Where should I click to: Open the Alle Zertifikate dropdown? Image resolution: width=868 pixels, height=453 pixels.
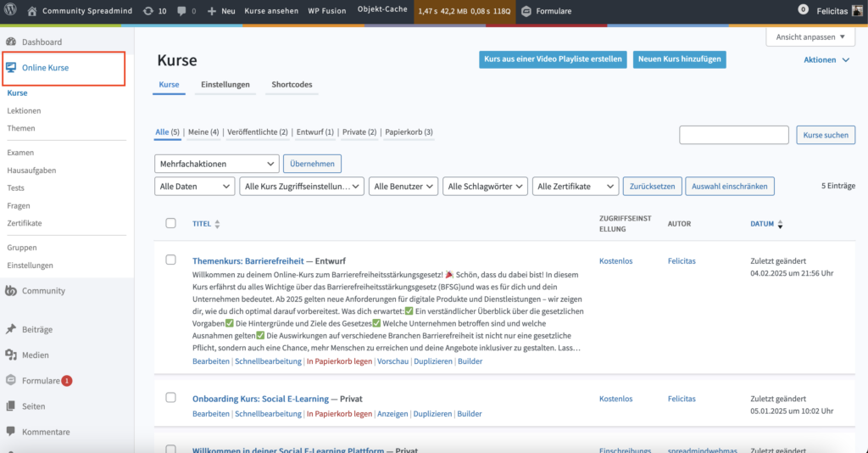coord(576,187)
